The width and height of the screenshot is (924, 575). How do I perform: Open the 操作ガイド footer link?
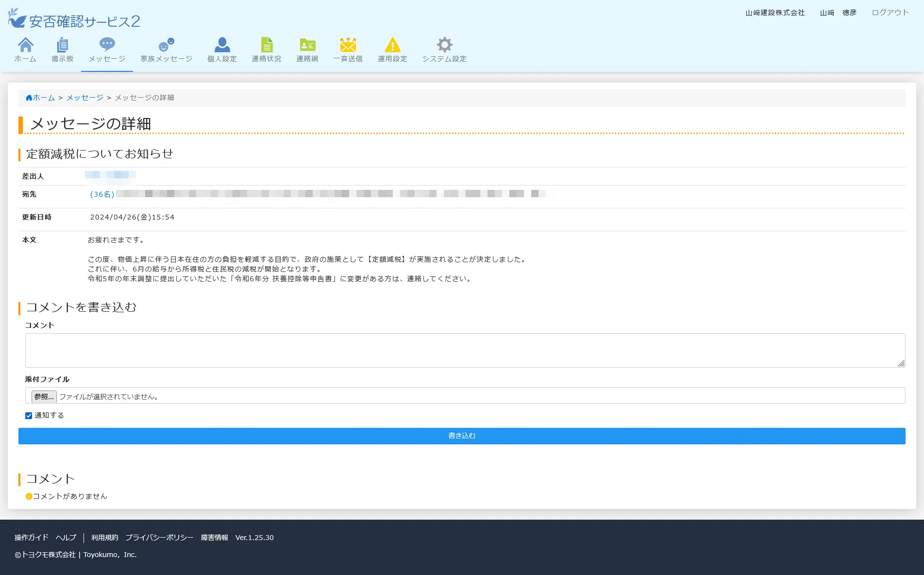tap(31, 538)
